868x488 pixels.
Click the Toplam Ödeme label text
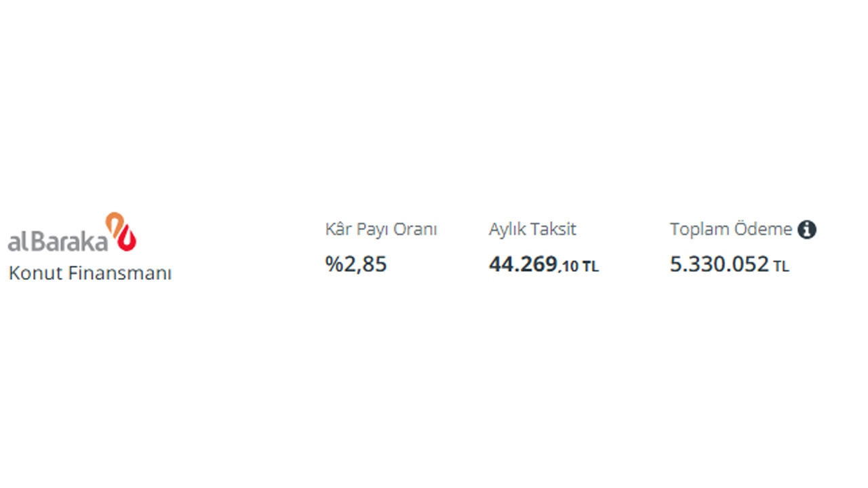pyautogui.click(x=731, y=229)
